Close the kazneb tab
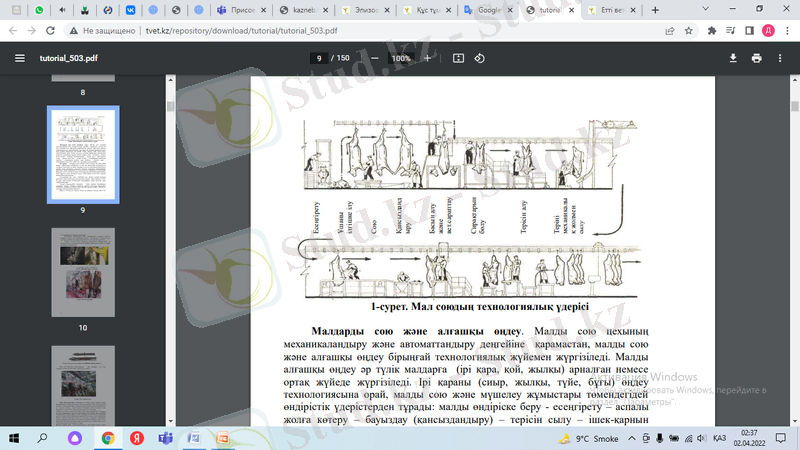 click(326, 10)
